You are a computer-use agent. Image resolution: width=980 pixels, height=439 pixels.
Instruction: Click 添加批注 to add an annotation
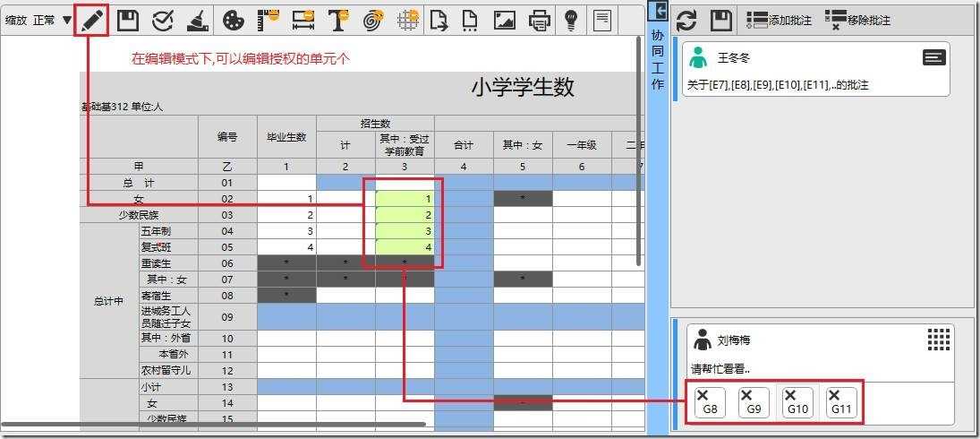[779, 20]
